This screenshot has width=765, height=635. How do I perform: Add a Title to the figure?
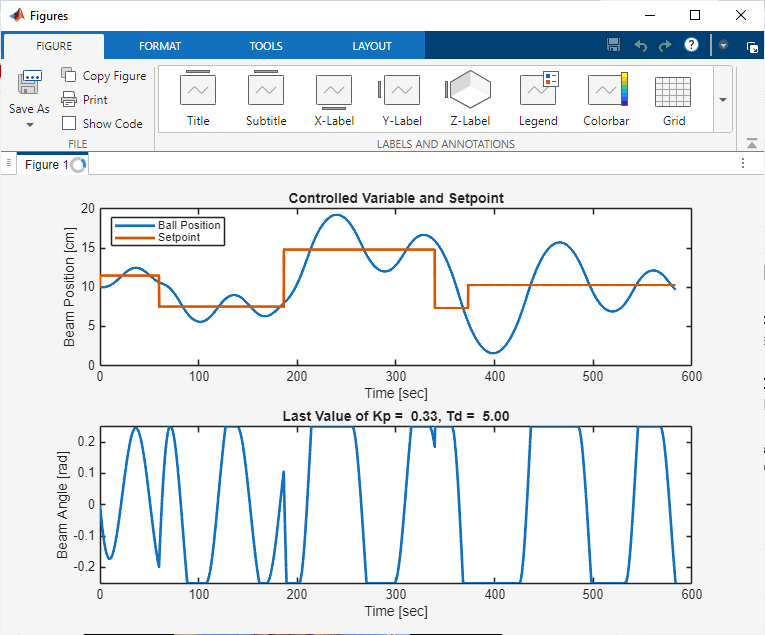[x=198, y=100]
